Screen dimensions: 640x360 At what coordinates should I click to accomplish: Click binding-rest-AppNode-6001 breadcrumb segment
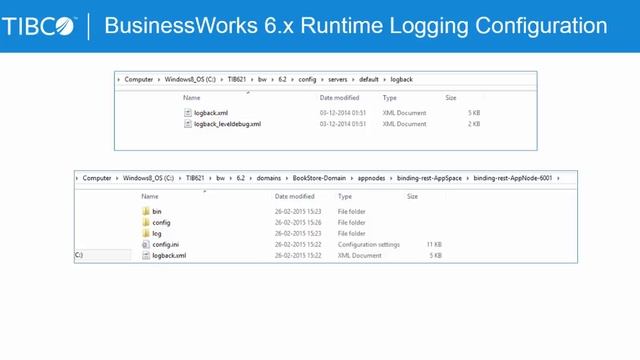[x=513, y=178]
